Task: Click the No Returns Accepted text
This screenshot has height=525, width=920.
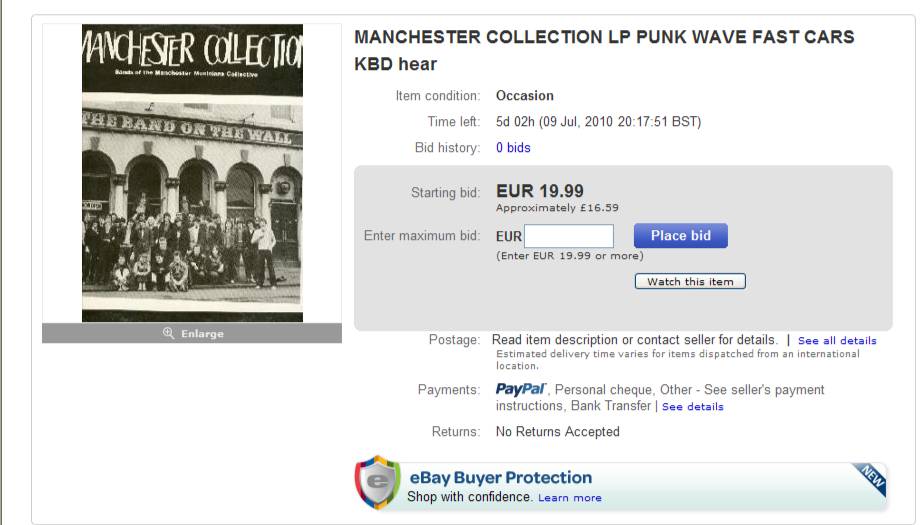Action: (557, 432)
